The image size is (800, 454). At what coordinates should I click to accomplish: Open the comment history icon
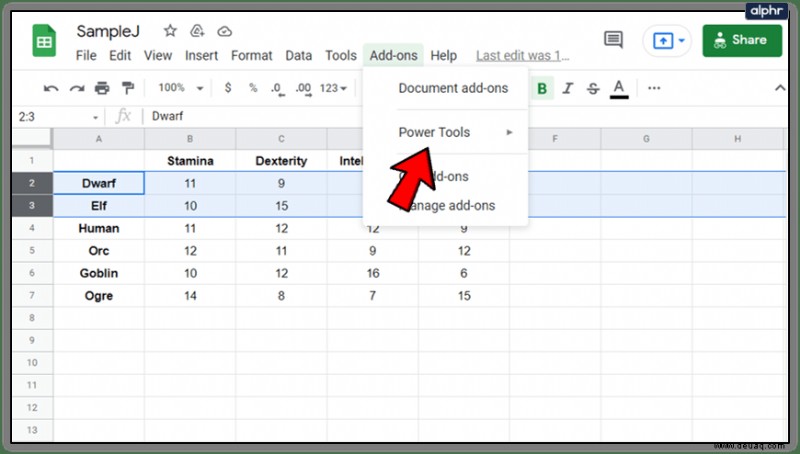[613, 40]
